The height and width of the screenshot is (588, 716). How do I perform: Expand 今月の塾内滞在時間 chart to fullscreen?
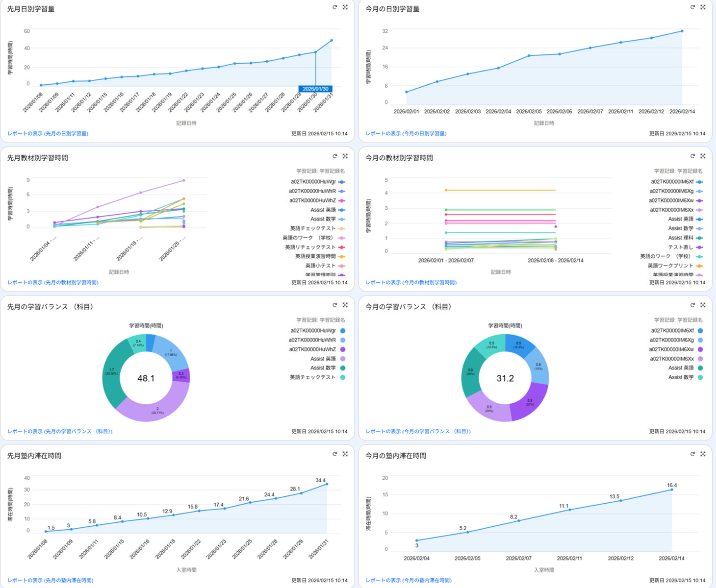703,454
